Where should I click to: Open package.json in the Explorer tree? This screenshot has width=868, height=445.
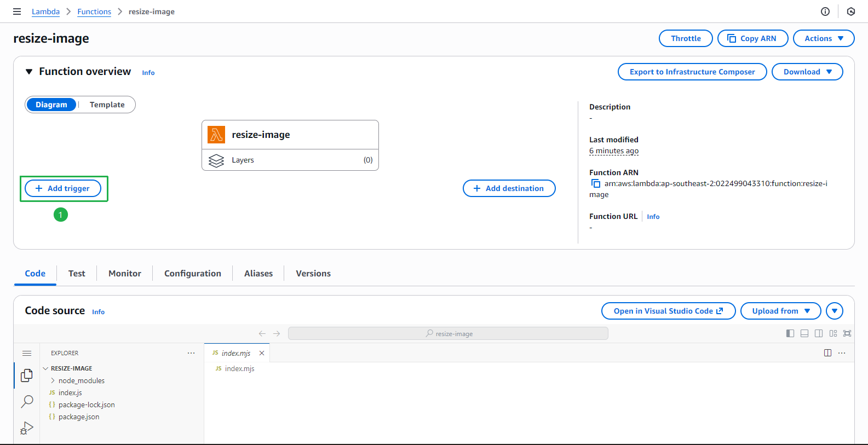[122, 417]
